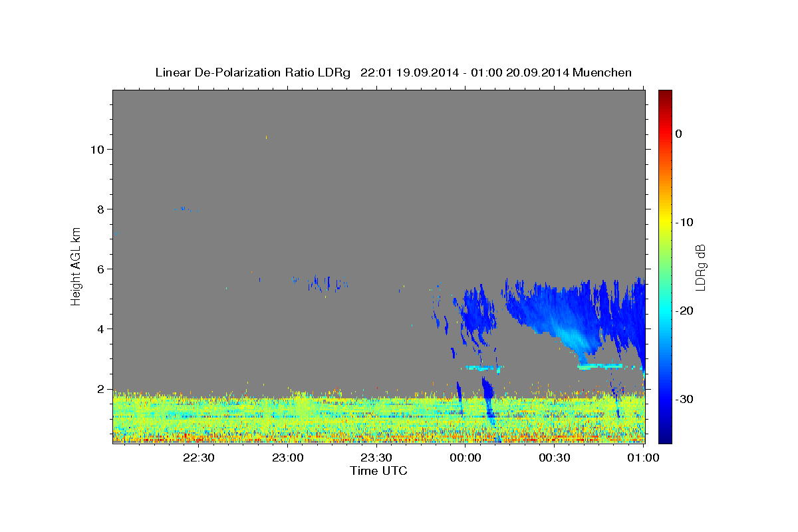Click the height tick label 2
The image size is (798, 532).
[101, 388]
